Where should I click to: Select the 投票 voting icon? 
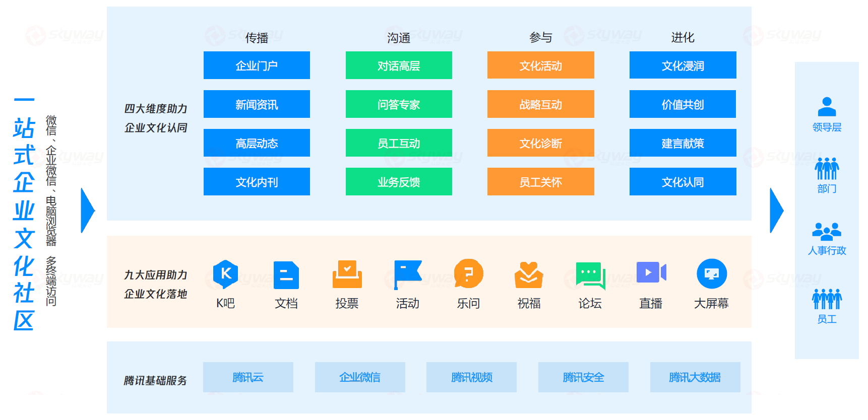347,274
